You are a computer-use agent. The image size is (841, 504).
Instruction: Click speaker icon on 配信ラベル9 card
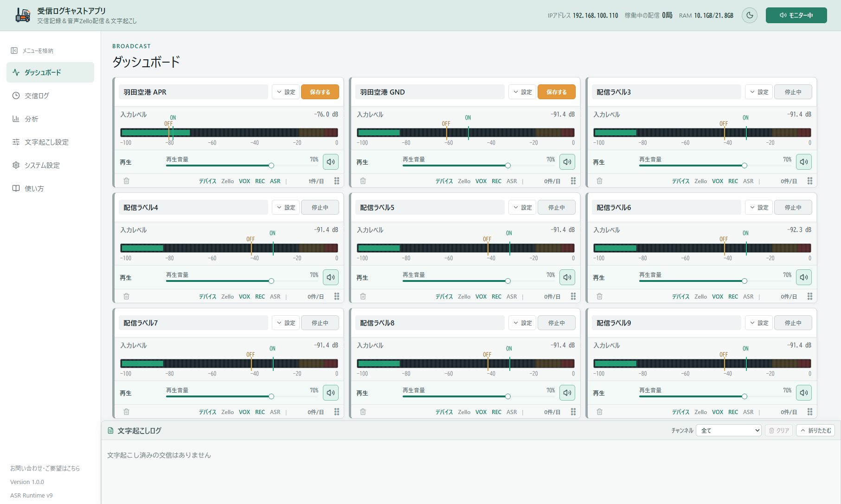pos(804,393)
